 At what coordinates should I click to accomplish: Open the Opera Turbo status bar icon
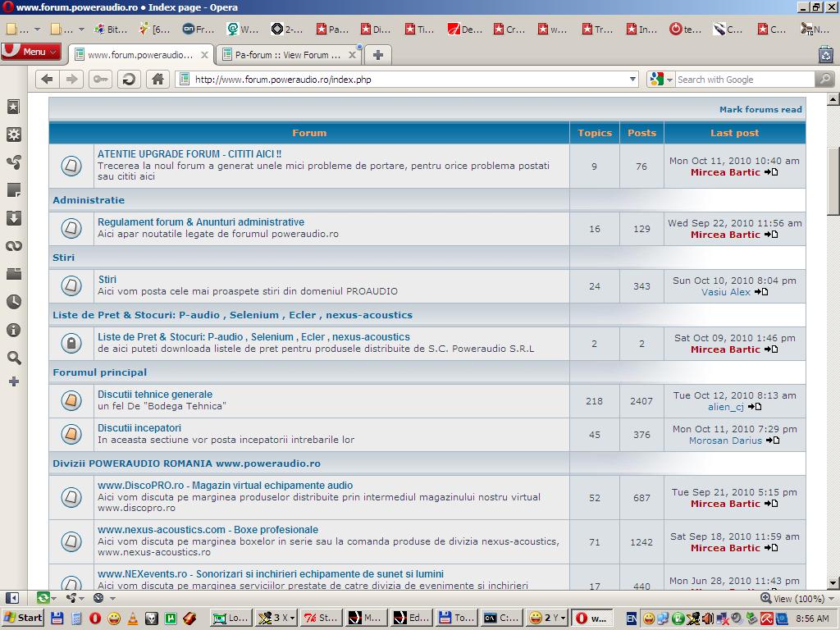98,598
